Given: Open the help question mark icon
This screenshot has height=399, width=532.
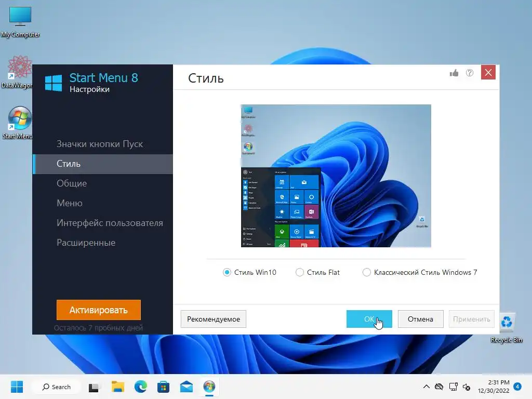Looking at the screenshot, I should (470, 73).
